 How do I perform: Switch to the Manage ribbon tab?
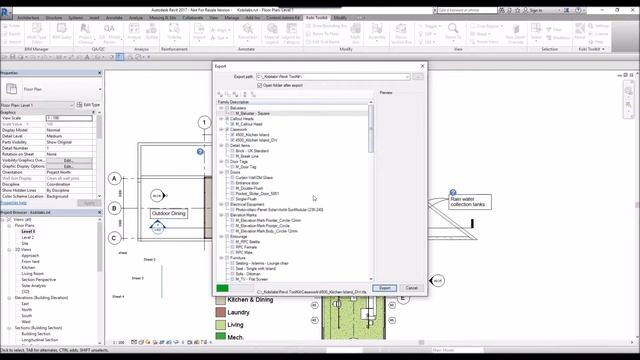pyautogui.click(x=232, y=18)
